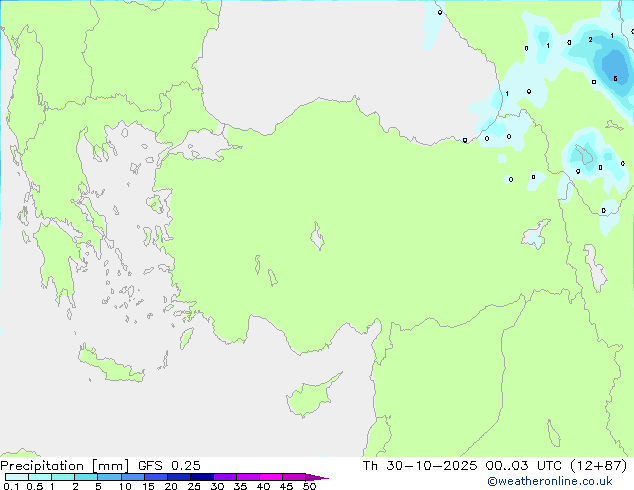Click the '50' legend scale label
Image resolution: width=634 pixels, height=490 pixels.
pyautogui.click(x=309, y=486)
